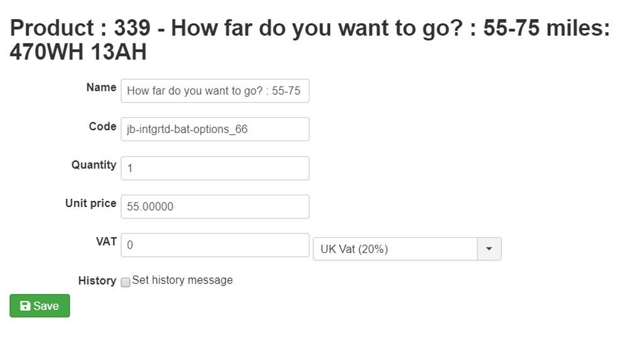Image resolution: width=628 pixels, height=364 pixels.
Task: Click the History label
Action: (97, 281)
